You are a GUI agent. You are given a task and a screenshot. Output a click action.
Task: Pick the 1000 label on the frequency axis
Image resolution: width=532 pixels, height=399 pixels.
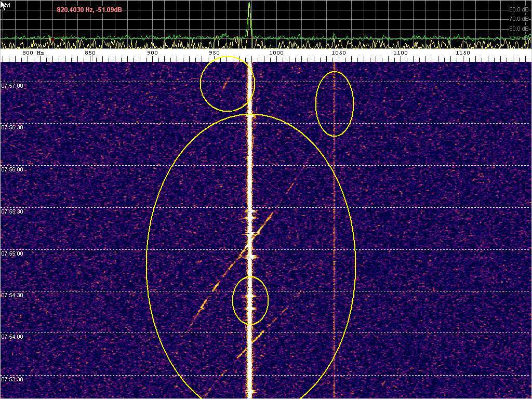click(276, 53)
